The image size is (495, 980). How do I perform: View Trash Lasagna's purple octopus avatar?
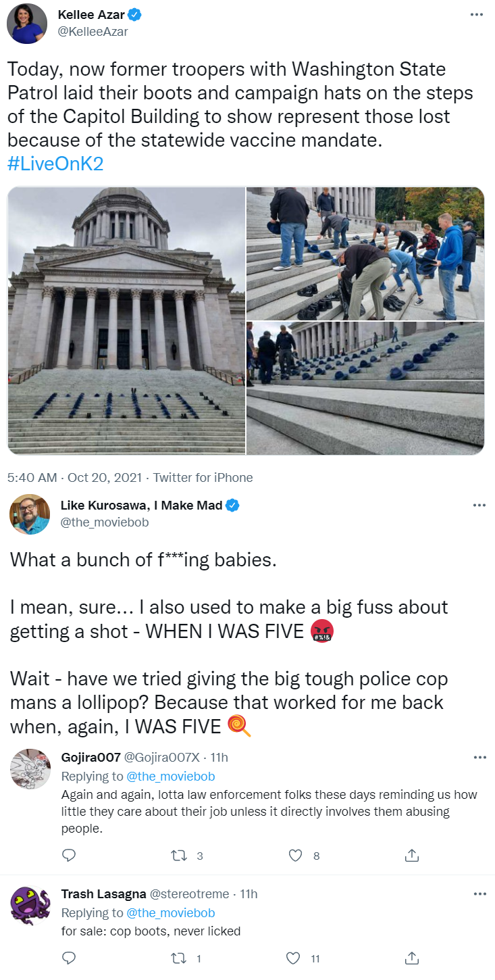(31, 905)
